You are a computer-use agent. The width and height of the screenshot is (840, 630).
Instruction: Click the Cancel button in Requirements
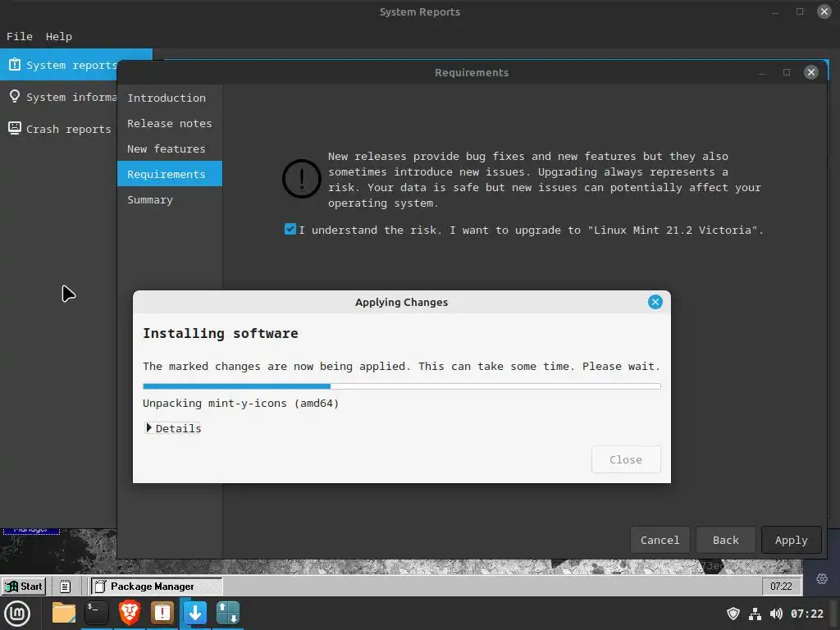[x=660, y=540]
